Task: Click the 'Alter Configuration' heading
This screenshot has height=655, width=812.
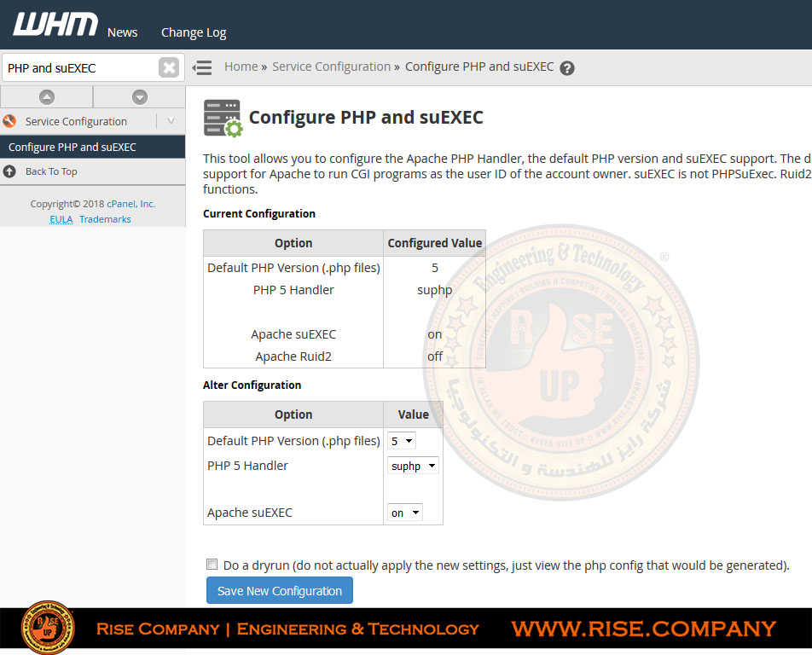Action: tap(252, 385)
